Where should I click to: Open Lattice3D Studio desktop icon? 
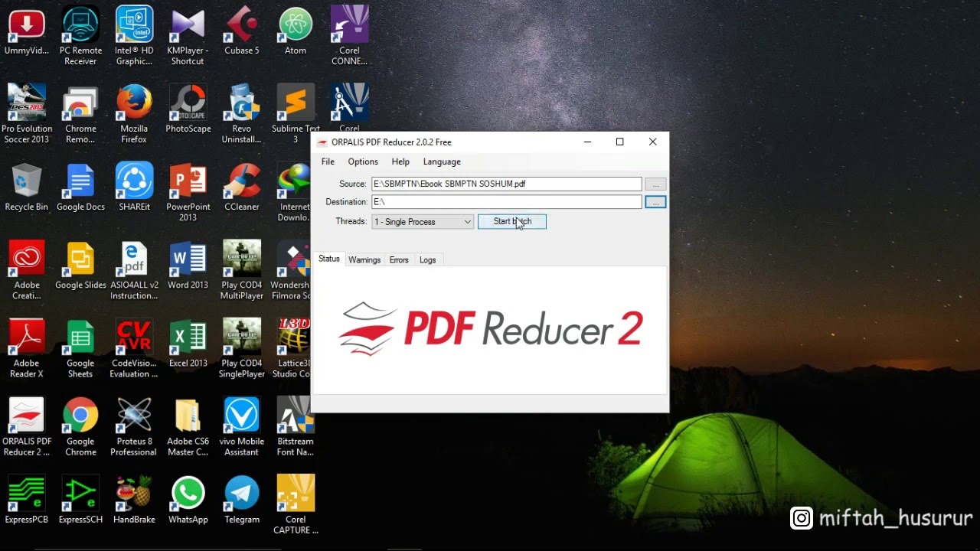coord(293,347)
